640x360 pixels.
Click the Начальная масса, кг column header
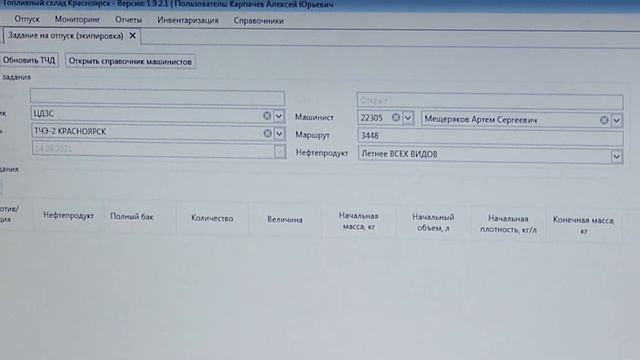pyautogui.click(x=358, y=221)
